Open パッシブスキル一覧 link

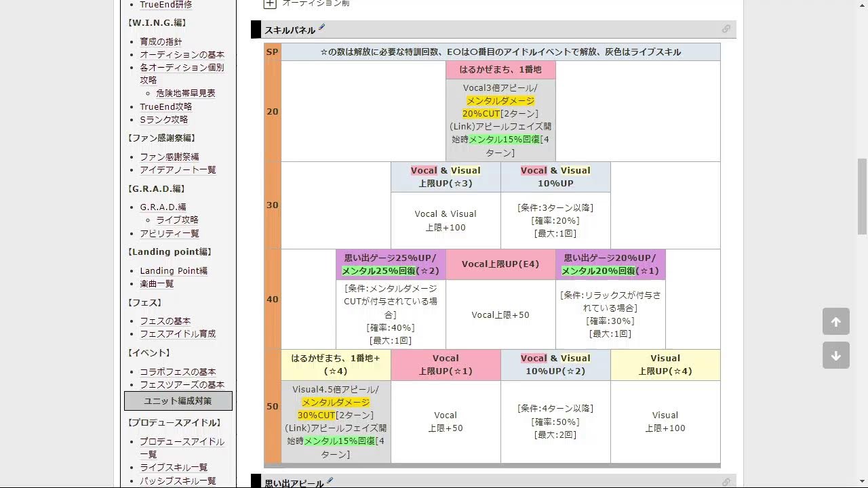pyautogui.click(x=178, y=481)
